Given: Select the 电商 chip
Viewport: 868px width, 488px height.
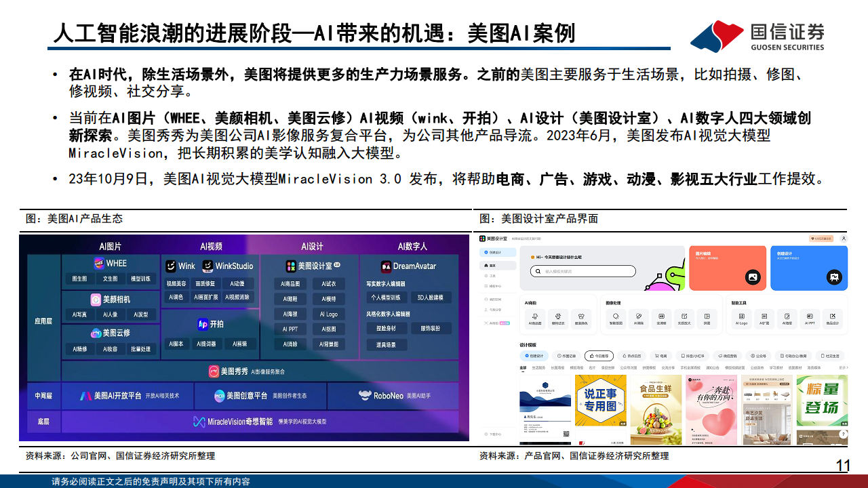Looking at the screenshot, I should 660,355.
